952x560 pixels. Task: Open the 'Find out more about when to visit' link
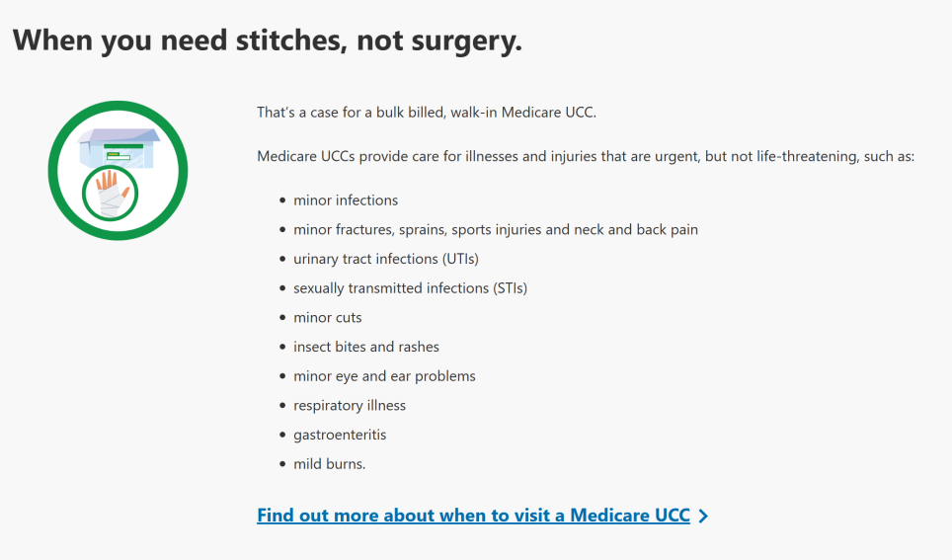pyautogui.click(x=473, y=516)
